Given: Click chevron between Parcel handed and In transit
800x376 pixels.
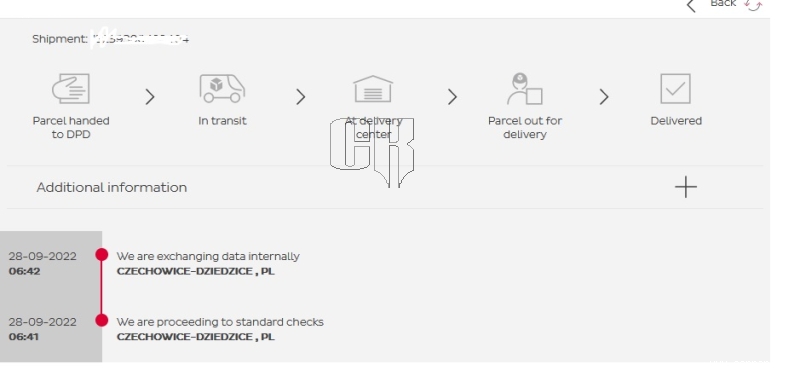Looking at the screenshot, I should (x=149, y=97).
